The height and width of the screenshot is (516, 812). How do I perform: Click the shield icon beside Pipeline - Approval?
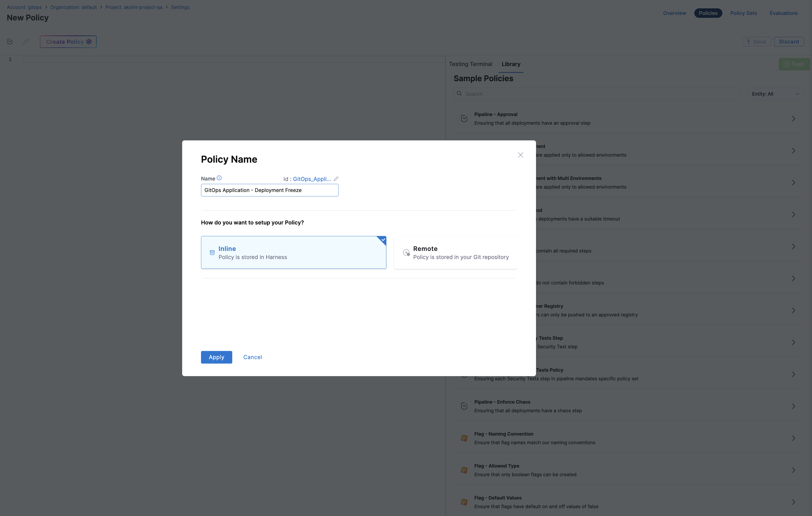click(464, 118)
